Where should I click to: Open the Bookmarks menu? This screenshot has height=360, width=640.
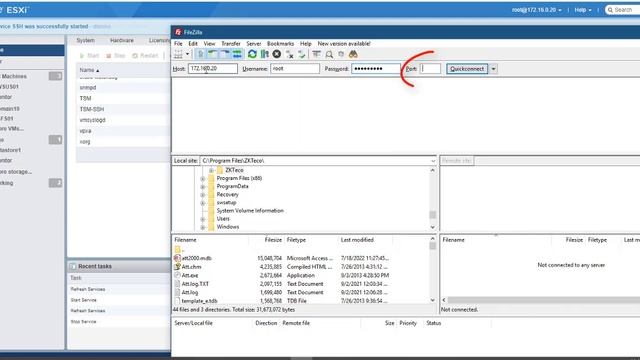point(280,43)
